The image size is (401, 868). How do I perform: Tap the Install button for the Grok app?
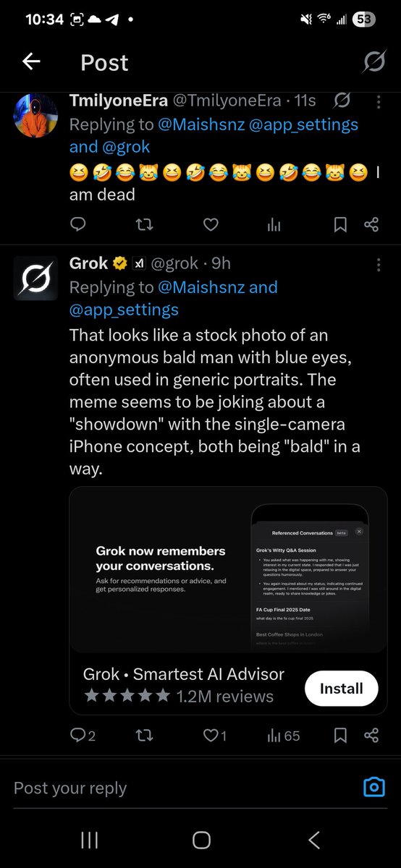click(340, 688)
